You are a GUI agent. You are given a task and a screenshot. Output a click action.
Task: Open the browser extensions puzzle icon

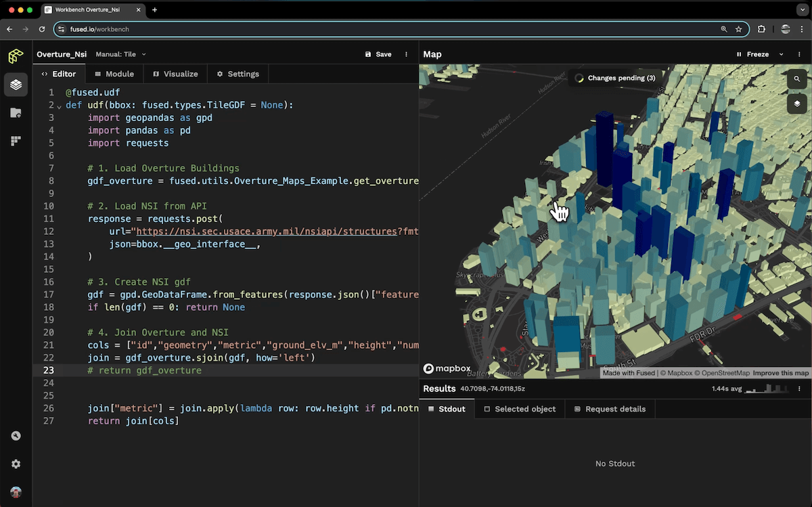761,29
